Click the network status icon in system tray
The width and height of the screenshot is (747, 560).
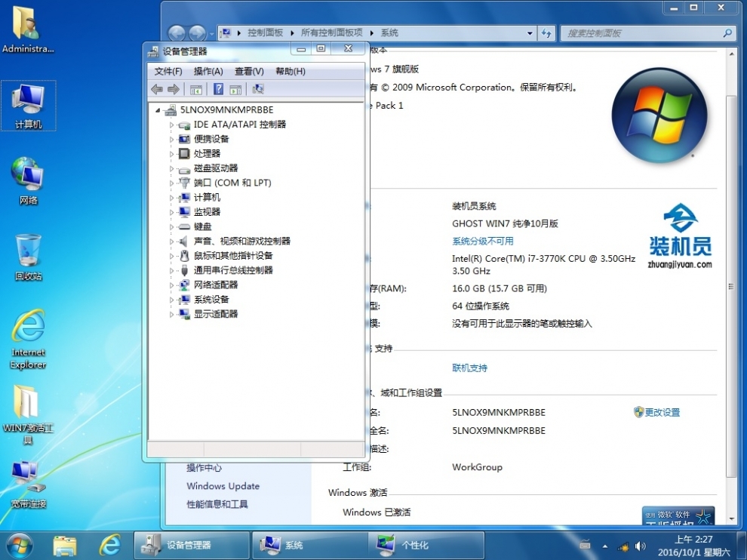[623, 545]
